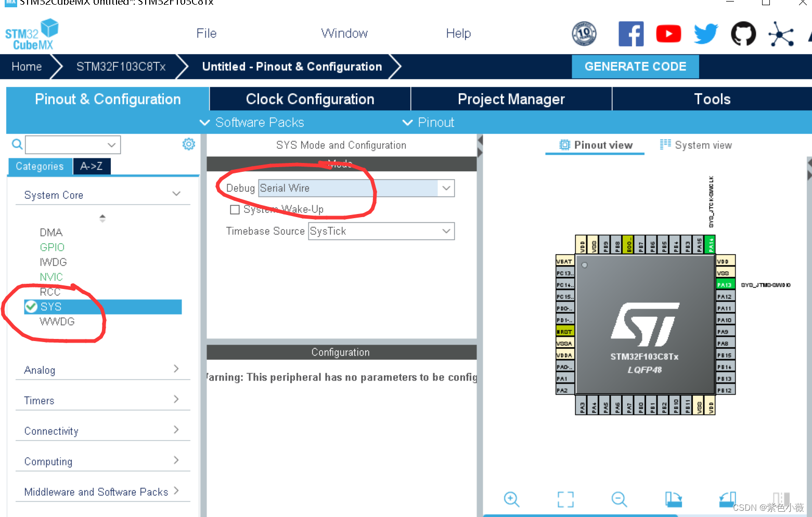
Task: Open the Facebook link icon
Action: 631,34
